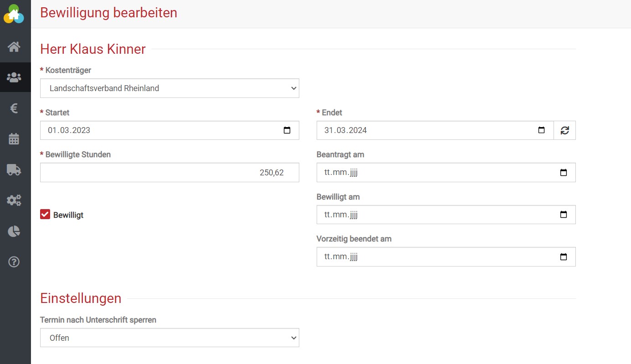Open the pie chart reports icon

(14, 231)
